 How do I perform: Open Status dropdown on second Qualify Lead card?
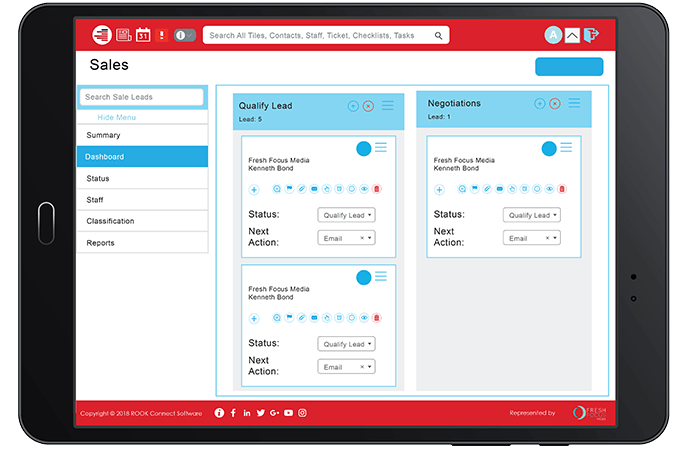point(346,344)
